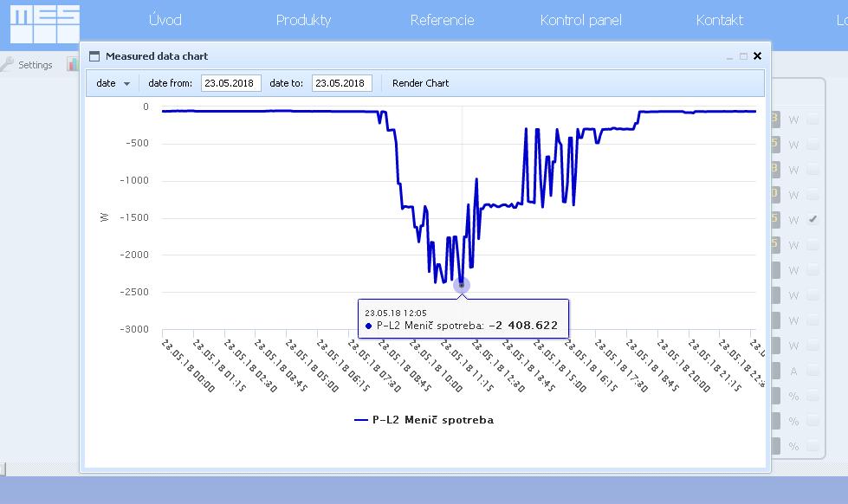Open the Kontrol panel page
The image size is (848, 504).
coord(580,20)
